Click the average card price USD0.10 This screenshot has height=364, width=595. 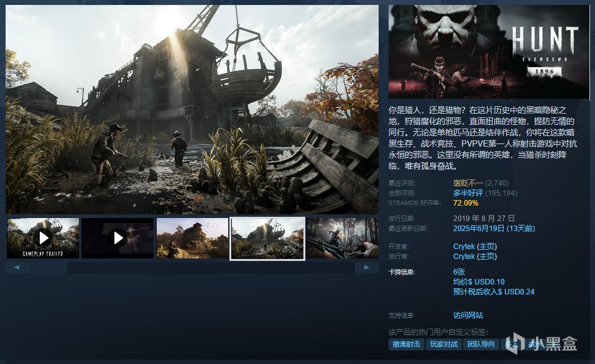[x=479, y=282]
